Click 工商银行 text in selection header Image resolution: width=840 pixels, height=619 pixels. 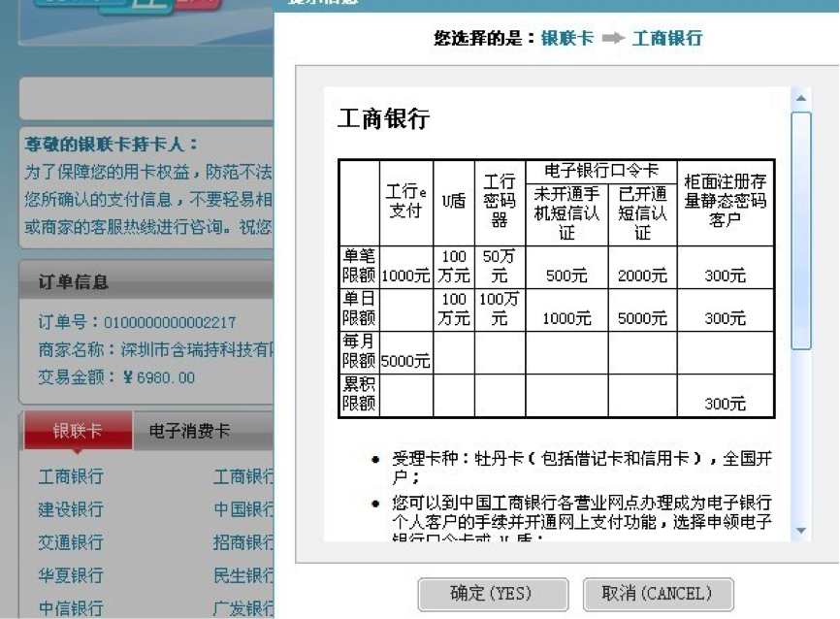(667, 38)
